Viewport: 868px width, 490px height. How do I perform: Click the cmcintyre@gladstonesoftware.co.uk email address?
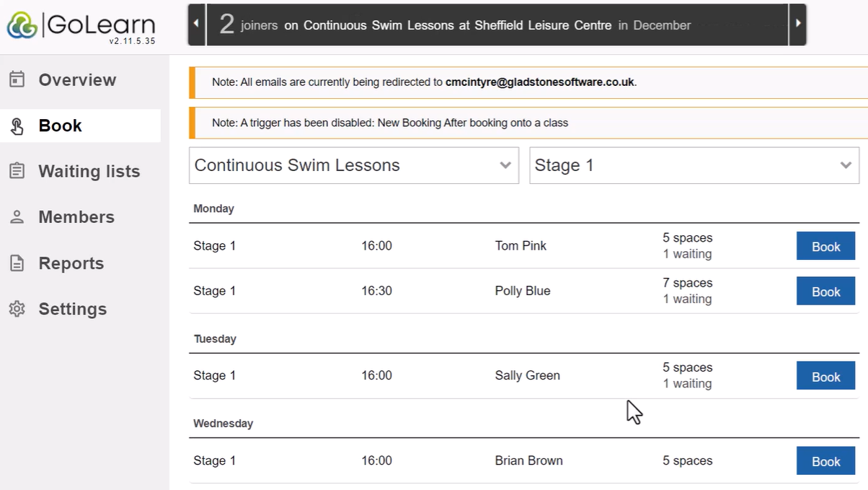[x=540, y=82]
